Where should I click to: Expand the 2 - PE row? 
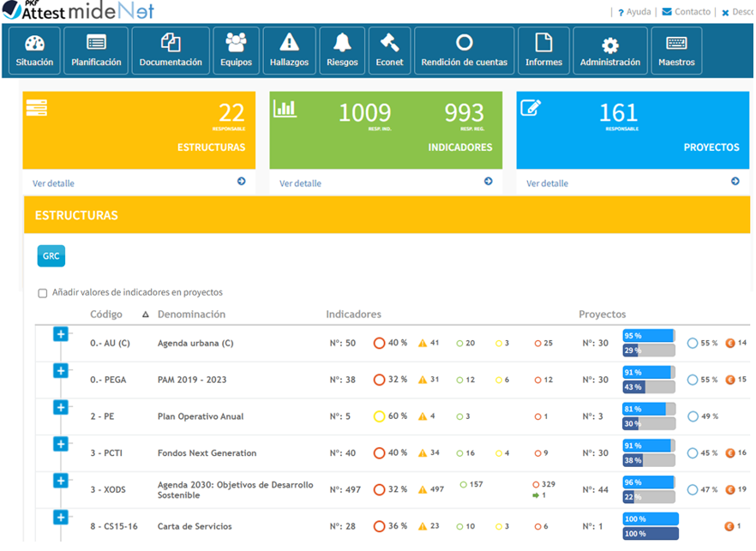point(61,407)
